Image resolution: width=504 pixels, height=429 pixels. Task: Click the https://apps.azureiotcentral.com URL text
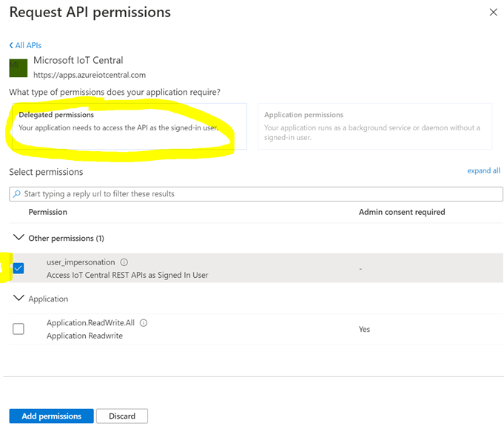coord(90,75)
